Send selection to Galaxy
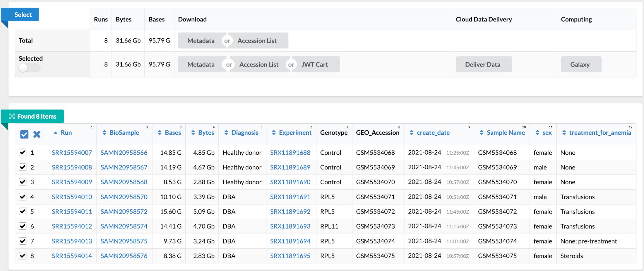This screenshot has height=271, width=644. tap(581, 64)
